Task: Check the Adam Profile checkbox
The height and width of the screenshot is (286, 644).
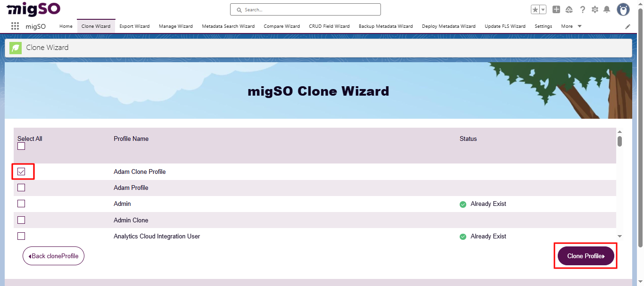Action: click(21, 188)
